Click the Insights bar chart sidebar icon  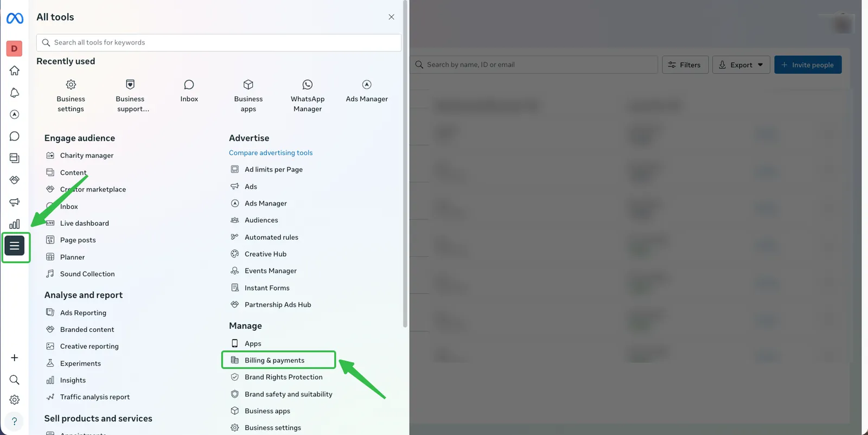pos(15,224)
